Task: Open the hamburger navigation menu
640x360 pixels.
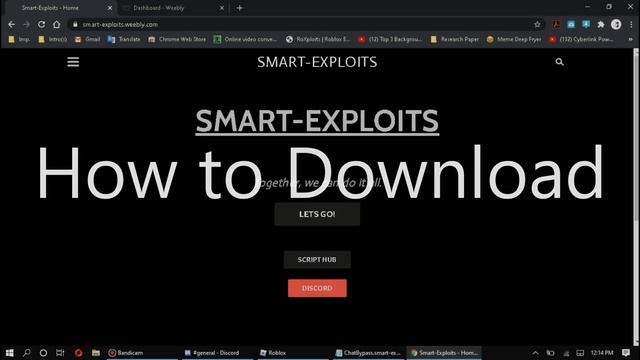Action: pos(73,62)
